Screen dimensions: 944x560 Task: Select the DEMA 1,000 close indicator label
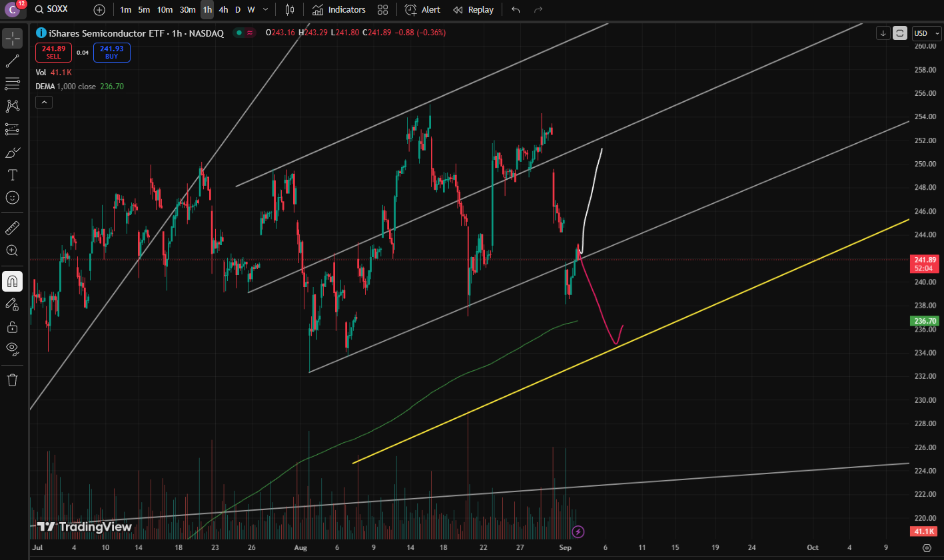pos(65,87)
